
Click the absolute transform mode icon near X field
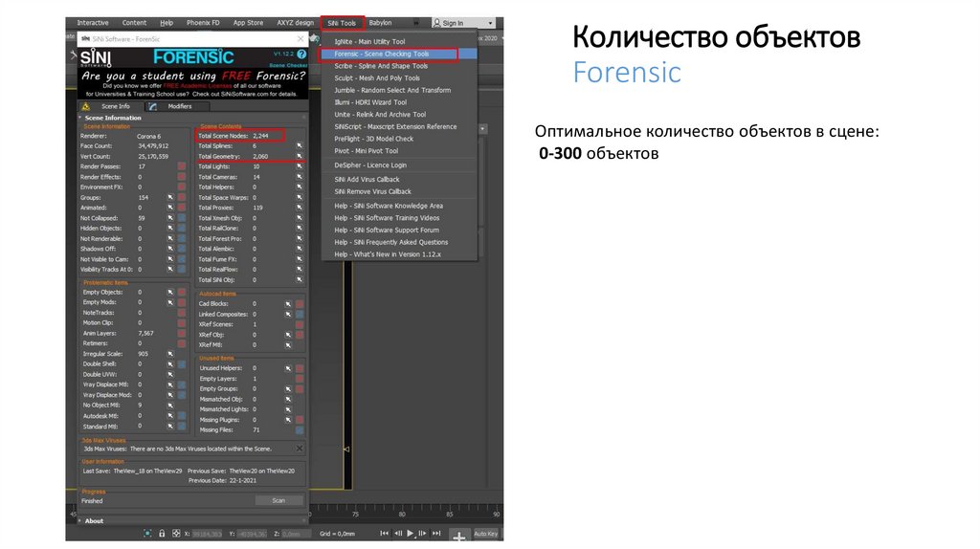(x=176, y=534)
